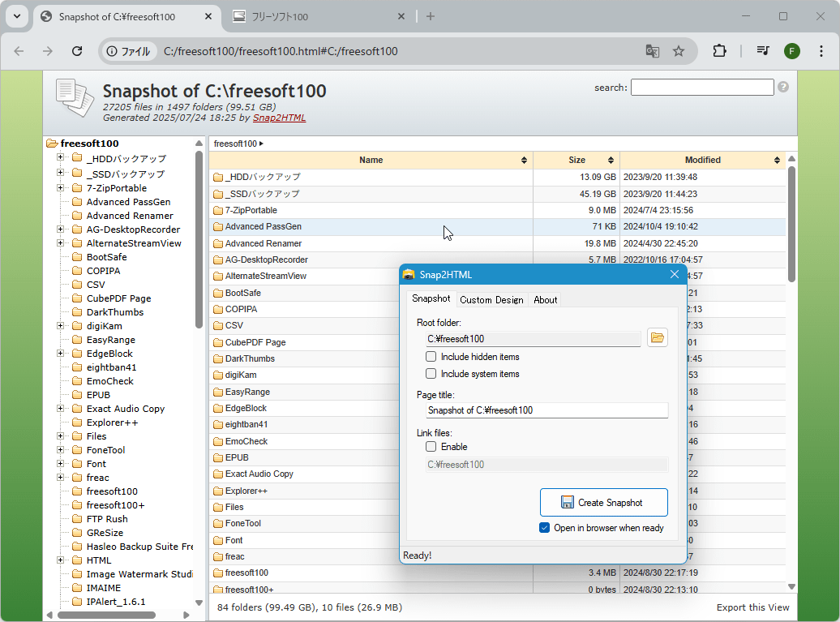The height and width of the screenshot is (622, 840).
Task: Click the search help question mark icon
Action: tap(782, 87)
